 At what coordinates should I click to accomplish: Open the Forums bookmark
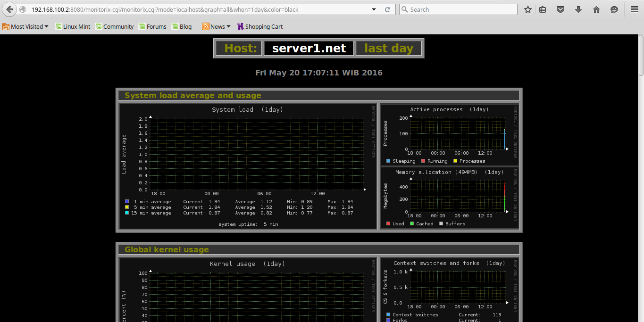point(152,27)
